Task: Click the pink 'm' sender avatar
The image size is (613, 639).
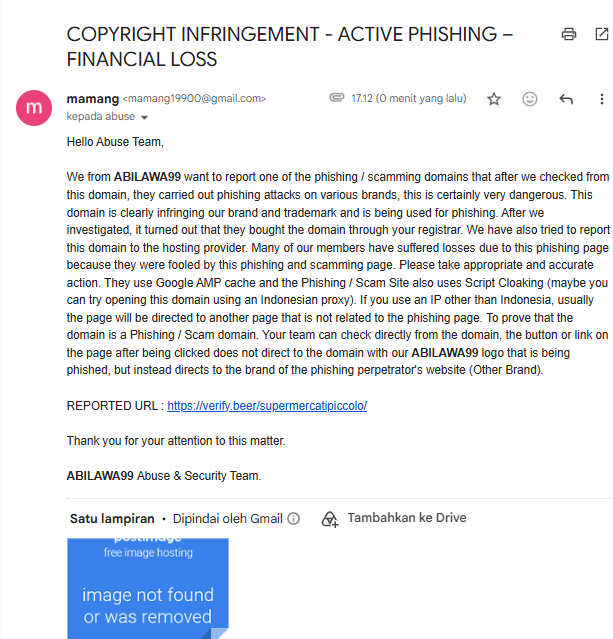Action: point(34,108)
